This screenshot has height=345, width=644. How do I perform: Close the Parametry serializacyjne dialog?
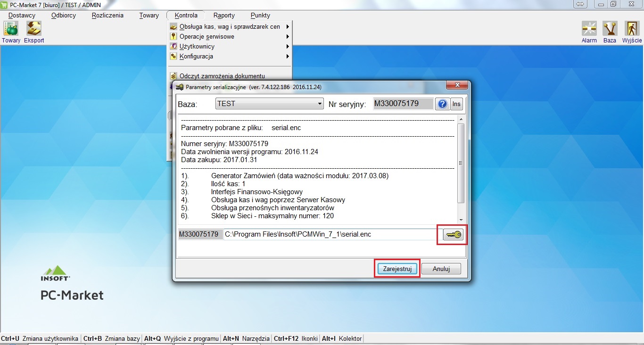click(x=457, y=85)
